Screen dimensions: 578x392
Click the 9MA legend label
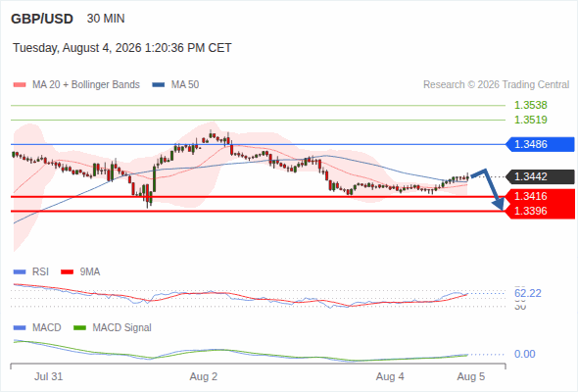pos(90,272)
